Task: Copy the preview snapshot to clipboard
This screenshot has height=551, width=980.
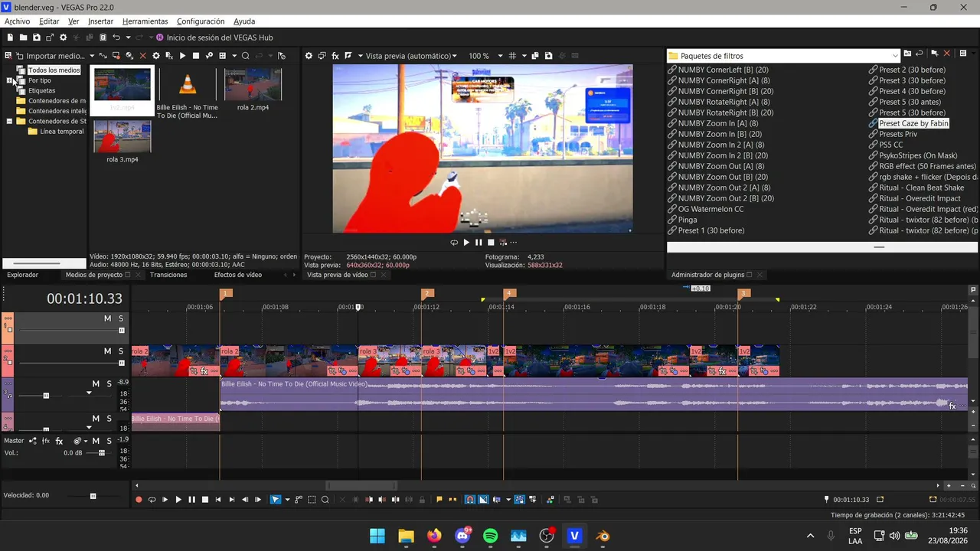Action: coord(535,56)
